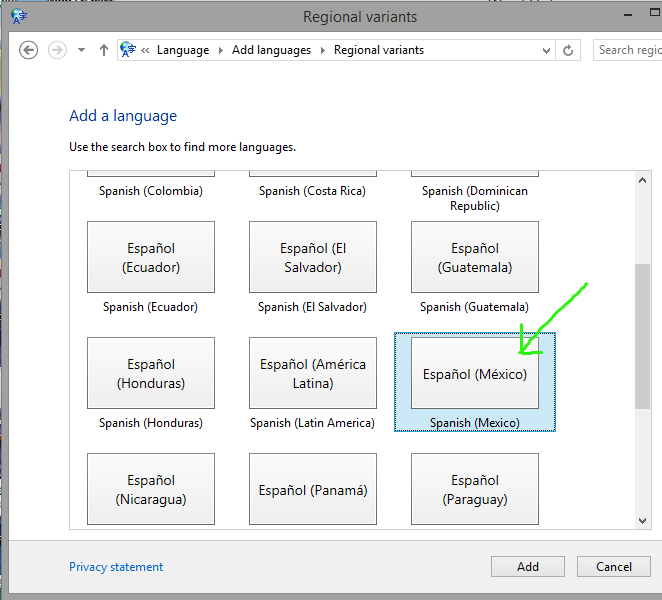Open the Privacy statement link
This screenshot has width=662, height=600.
point(116,567)
